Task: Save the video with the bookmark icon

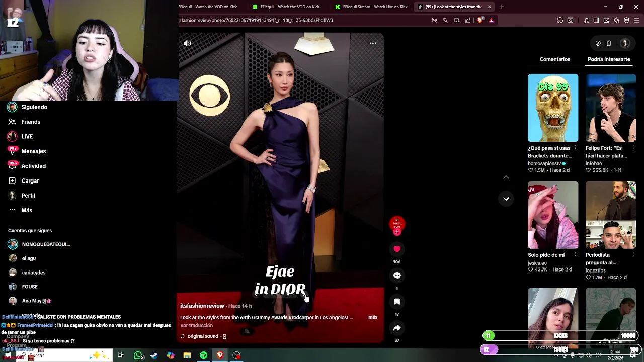Action: tap(397, 302)
